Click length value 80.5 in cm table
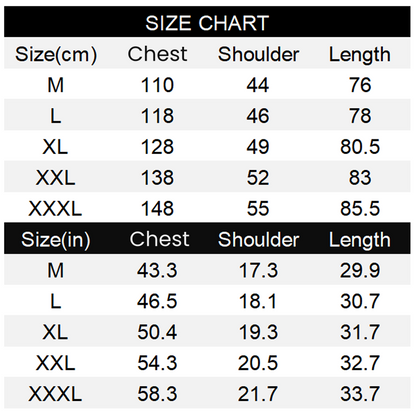 pyautogui.click(x=360, y=147)
